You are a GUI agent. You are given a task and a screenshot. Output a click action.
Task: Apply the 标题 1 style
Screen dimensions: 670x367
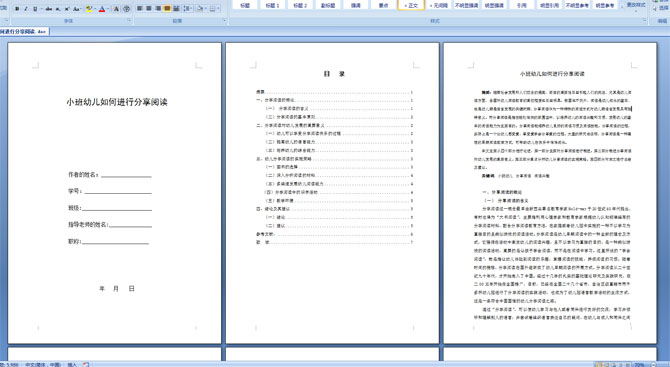[x=272, y=5]
